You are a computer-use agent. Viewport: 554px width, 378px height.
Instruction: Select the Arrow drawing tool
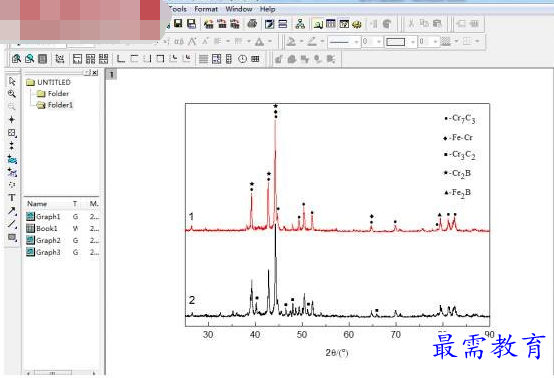pyautogui.click(x=12, y=211)
